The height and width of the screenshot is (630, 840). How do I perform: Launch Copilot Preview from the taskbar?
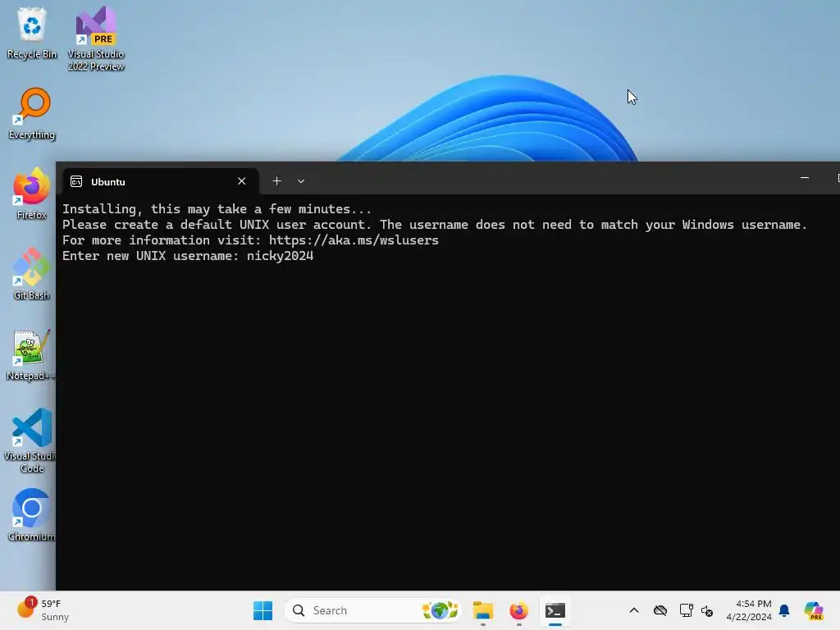(x=814, y=610)
